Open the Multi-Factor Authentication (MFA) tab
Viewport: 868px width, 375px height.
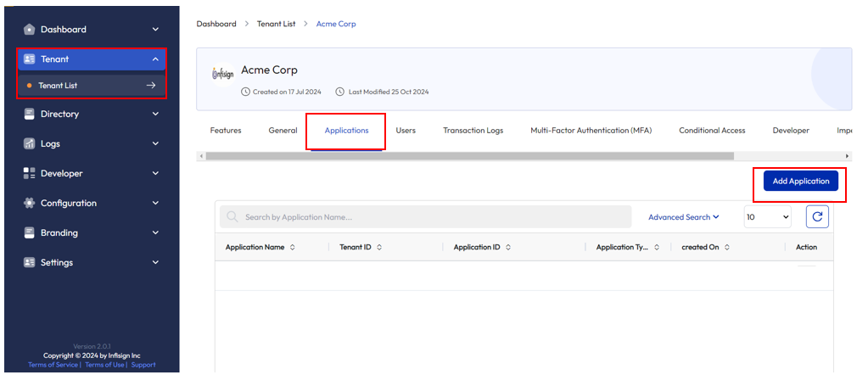[x=591, y=131]
